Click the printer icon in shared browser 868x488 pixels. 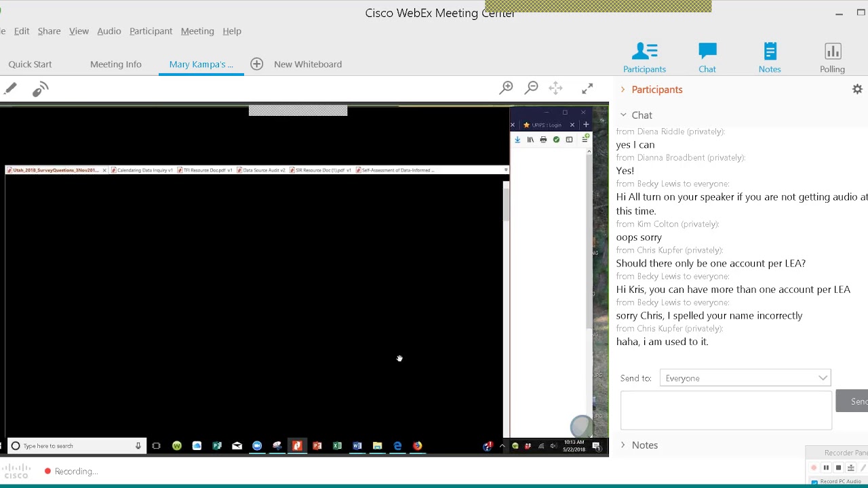click(543, 140)
